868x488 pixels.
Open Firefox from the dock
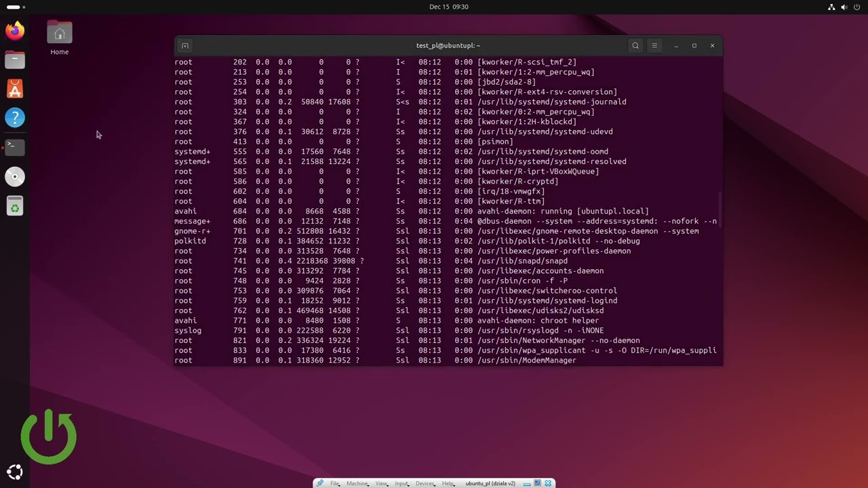coord(15,30)
